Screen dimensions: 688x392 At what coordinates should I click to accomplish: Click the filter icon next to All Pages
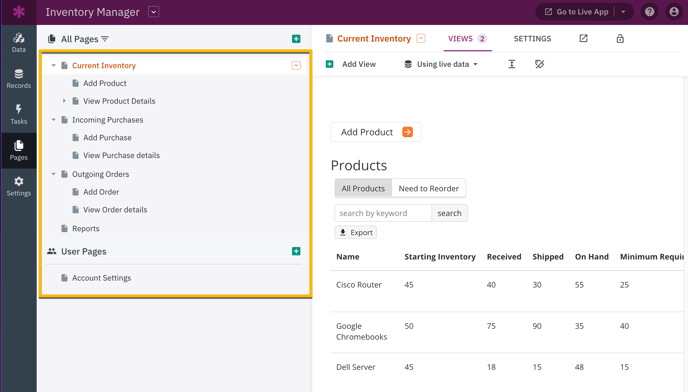pos(105,39)
